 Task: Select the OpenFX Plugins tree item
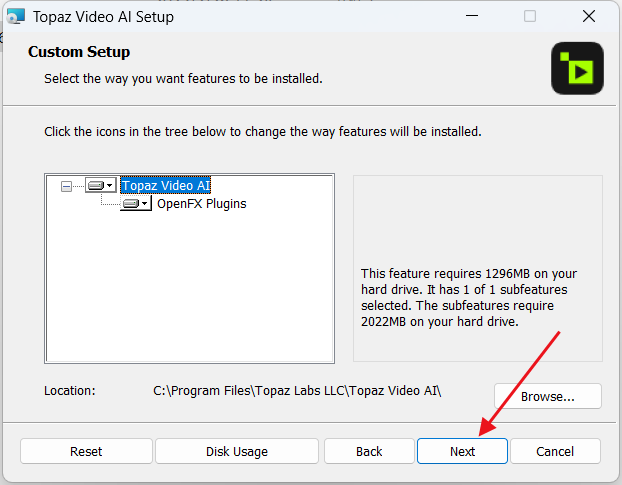point(202,203)
